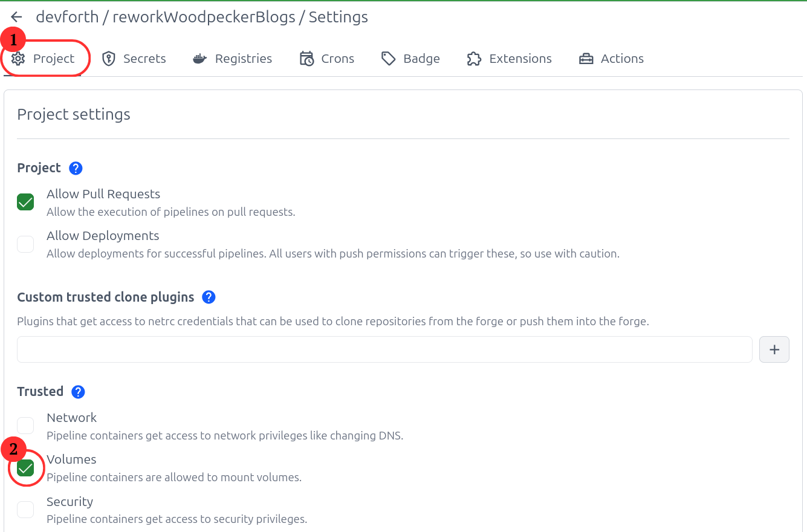This screenshot has width=807, height=532.
Task: Open help icon beside Trusted heading
Action: 78,392
